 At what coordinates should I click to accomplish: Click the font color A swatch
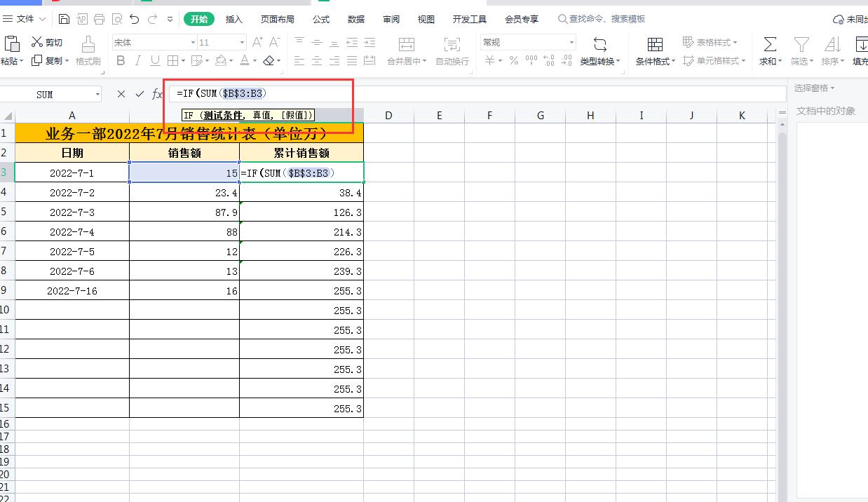[x=244, y=61]
